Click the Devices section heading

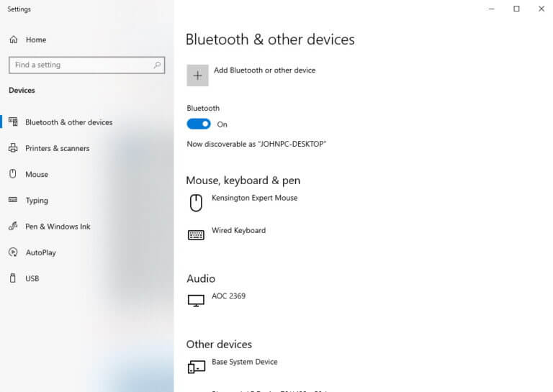tap(22, 90)
